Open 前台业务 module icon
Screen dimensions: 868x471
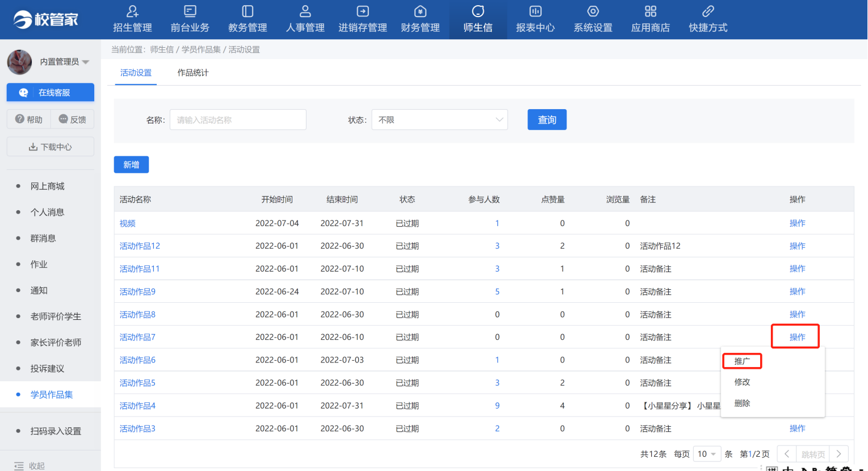click(190, 11)
